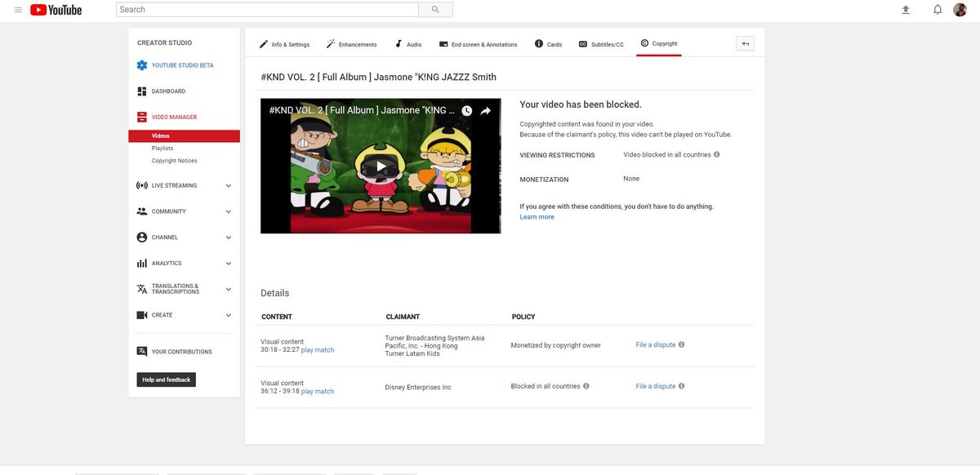Expand the Analytics section
980x475 pixels.
[x=229, y=264]
